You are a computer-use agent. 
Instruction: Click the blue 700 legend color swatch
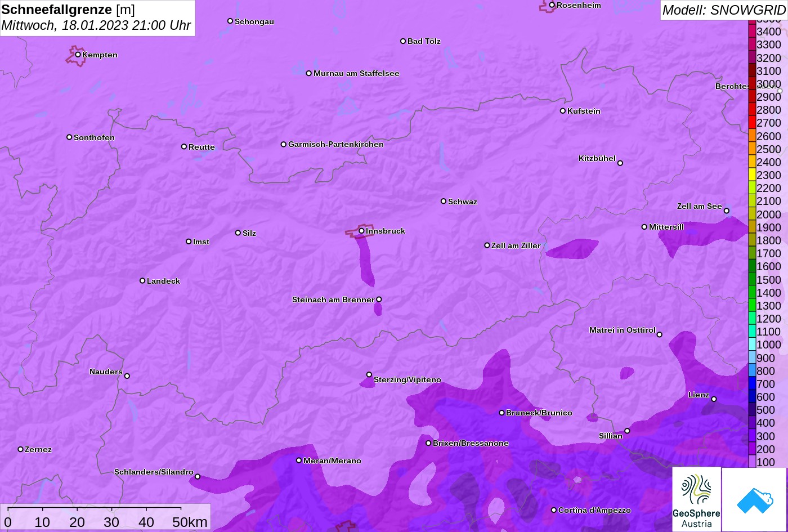click(x=752, y=384)
